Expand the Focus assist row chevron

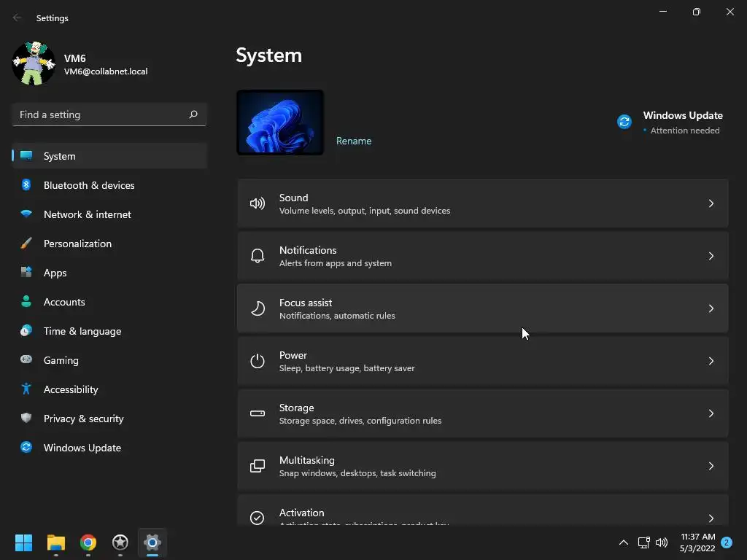point(711,308)
